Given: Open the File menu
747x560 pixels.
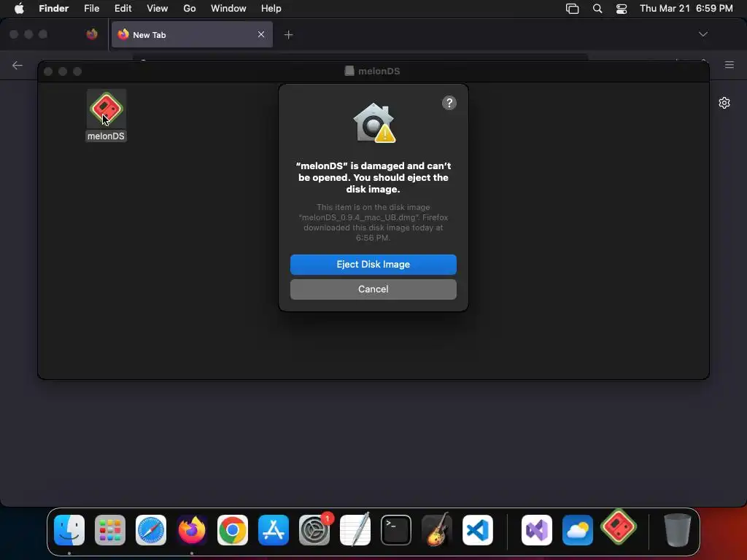Looking at the screenshot, I should (x=91, y=8).
